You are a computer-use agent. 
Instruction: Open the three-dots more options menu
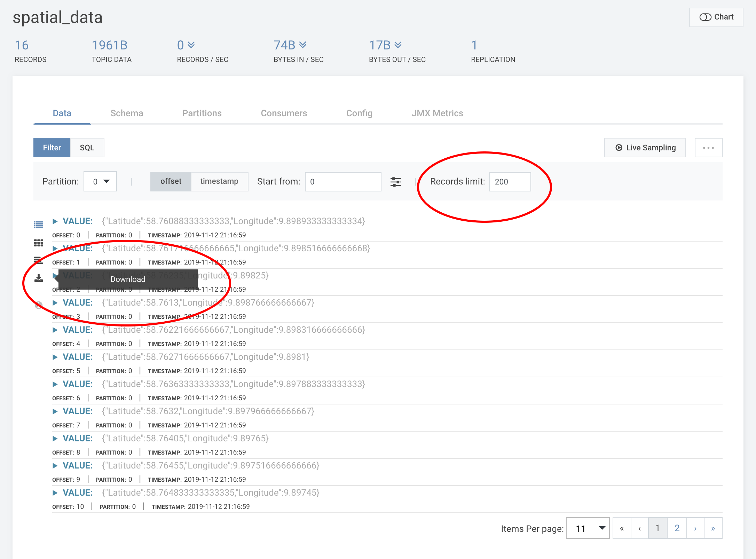708,148
